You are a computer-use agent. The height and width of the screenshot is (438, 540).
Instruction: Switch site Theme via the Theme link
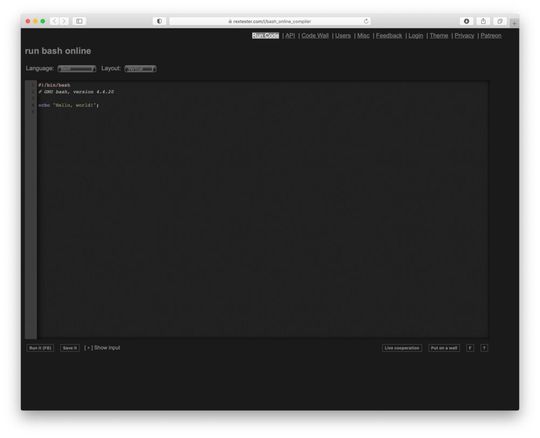[x=438, y=35]
